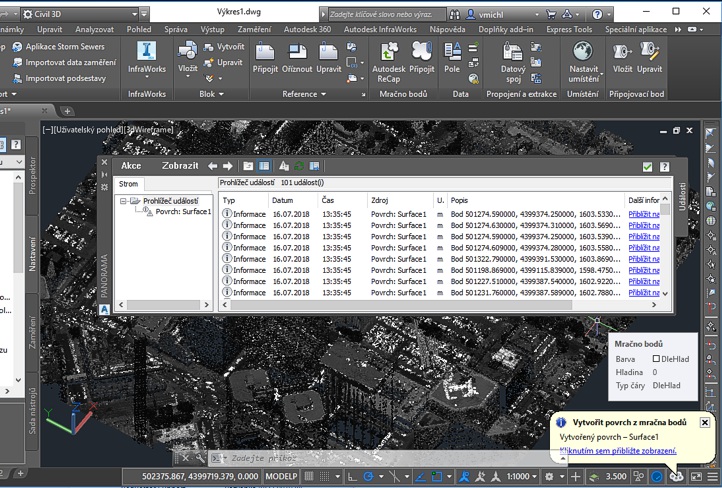Click the status bar workspace gear icon

tap(549, 476)
